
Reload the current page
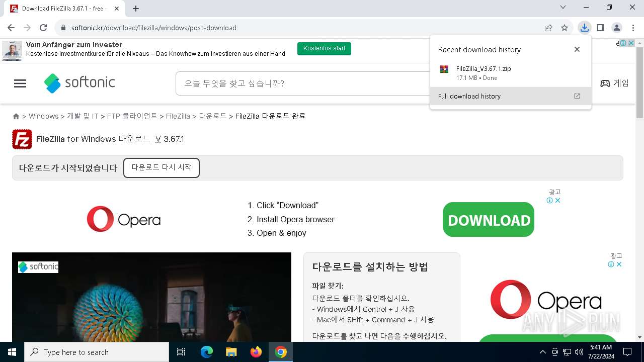point(43,28)
